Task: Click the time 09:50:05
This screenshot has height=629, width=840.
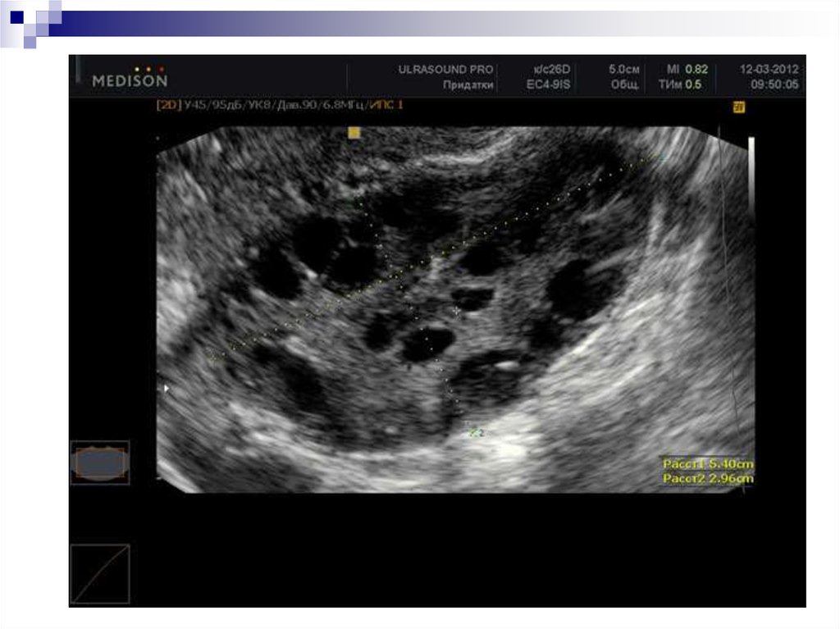Action: pos(774,84)
